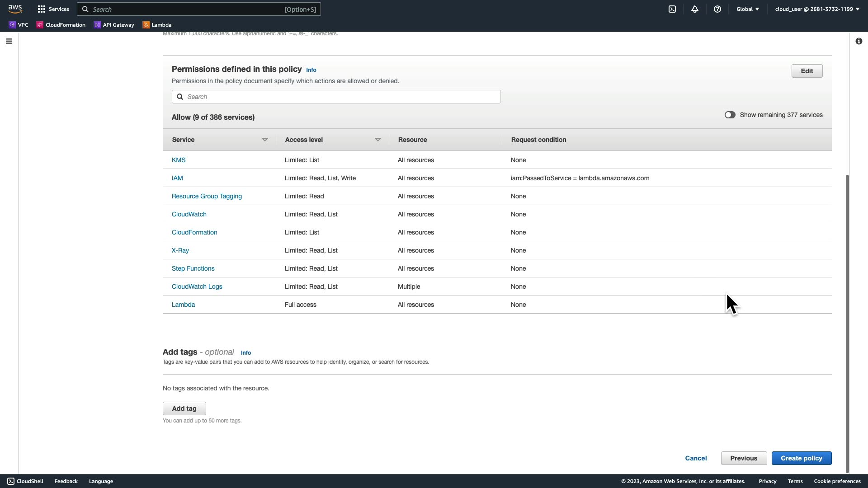Open the notifications bell
This screenshot has height=488, width=868.
(695, 9)
